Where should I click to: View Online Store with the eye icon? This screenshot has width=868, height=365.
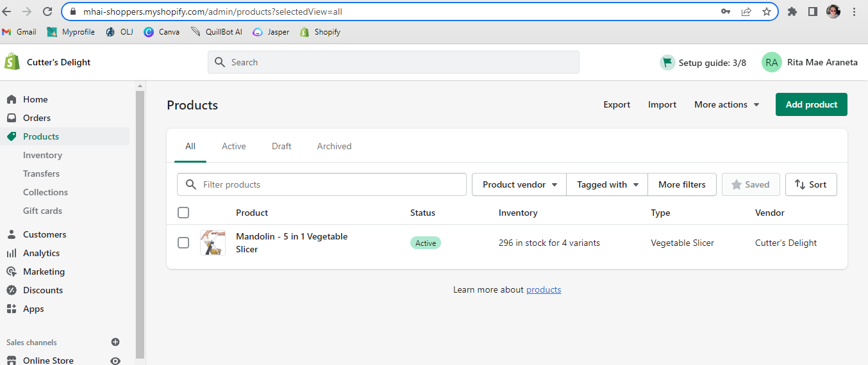tap(115, 361)
